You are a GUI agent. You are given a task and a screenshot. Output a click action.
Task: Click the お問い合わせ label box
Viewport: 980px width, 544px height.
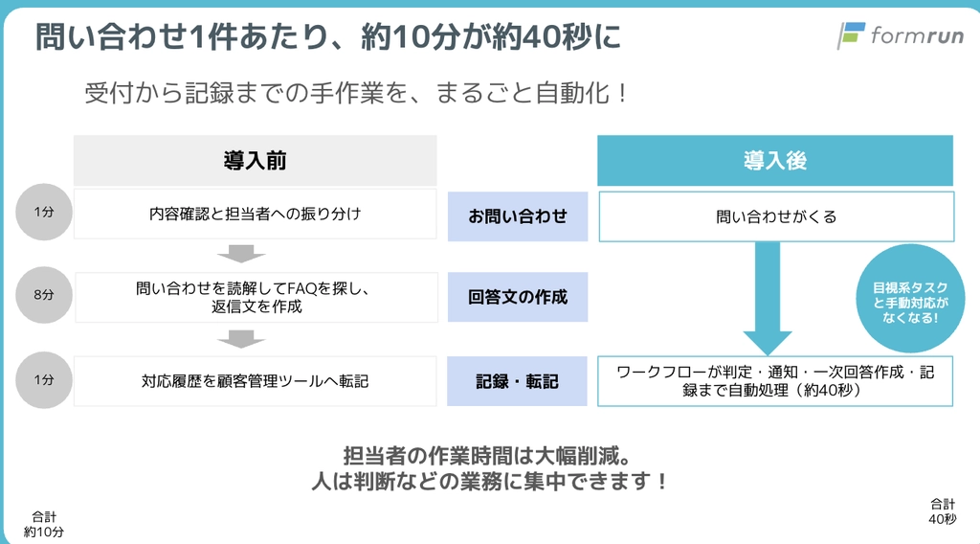[518, 216]
